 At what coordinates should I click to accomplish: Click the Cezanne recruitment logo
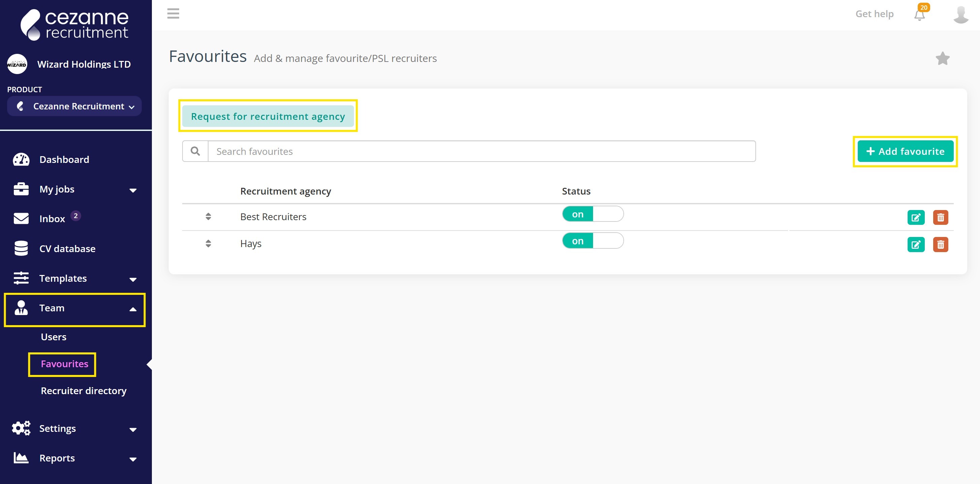(74, 25)
